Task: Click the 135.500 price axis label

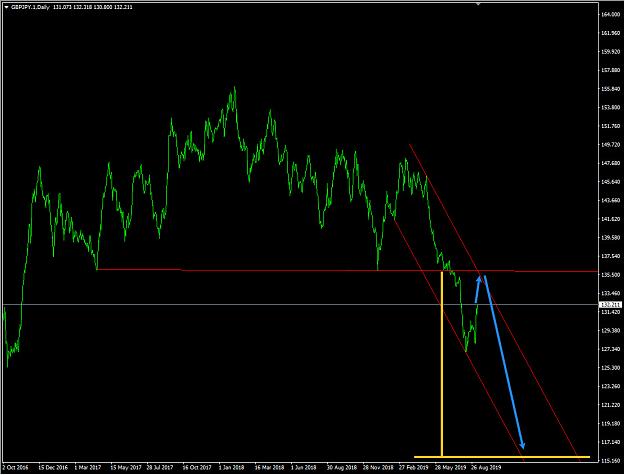Action: (610, 275)
